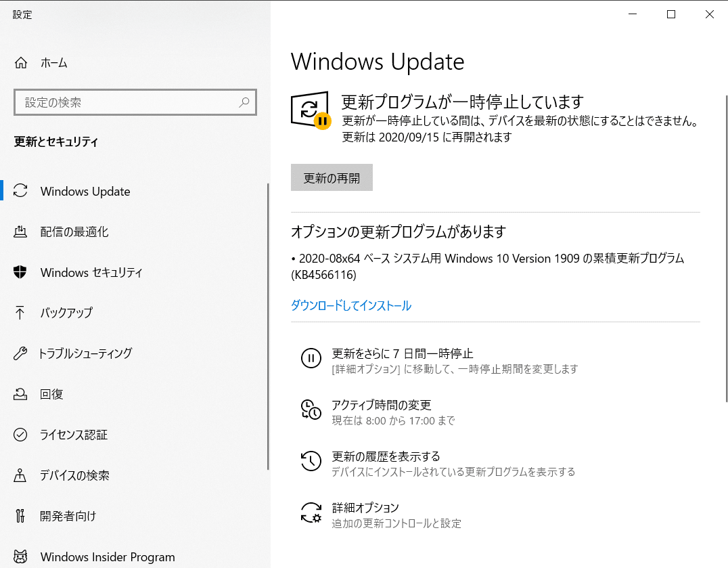Click the 開発者向け tools icon
This screenshot has width=728, height=568.
[20, 515]
